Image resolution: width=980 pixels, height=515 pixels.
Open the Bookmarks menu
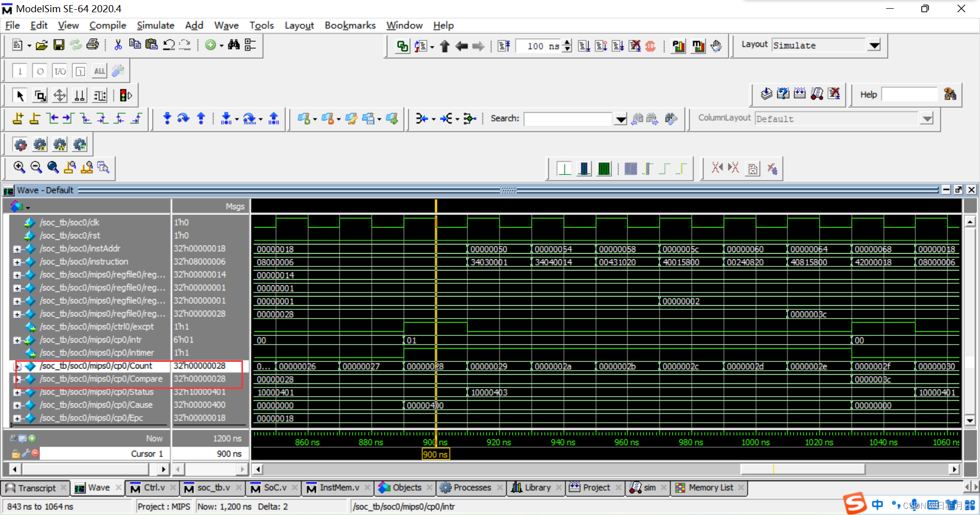[x=350, y=25]
